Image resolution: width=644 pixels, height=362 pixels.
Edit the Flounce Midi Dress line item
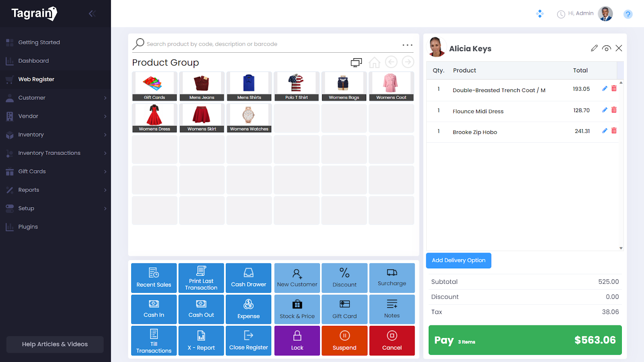[x=604, y=110]
